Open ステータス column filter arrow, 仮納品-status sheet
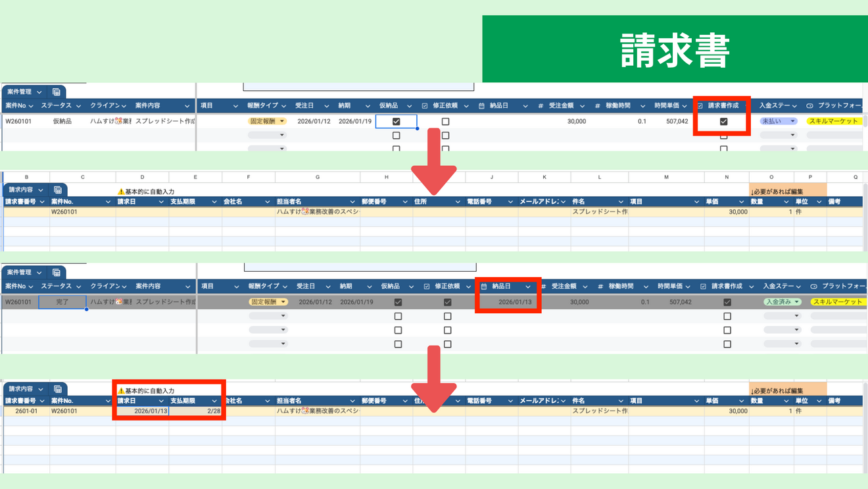Image resolution: width=868 pixels, height=489 pixels. coord(78,106)
